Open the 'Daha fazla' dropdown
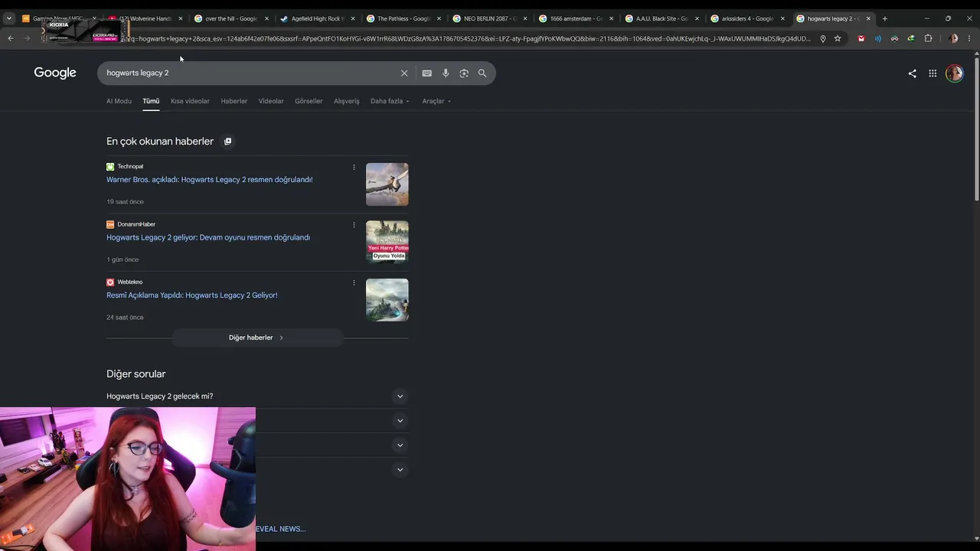 (390, 101)
